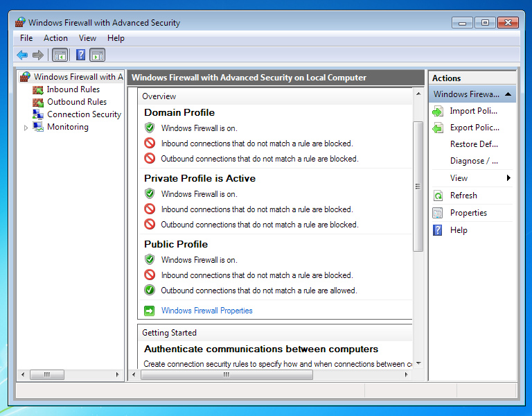Image resolution: width=532 pixels, height=416 pixels.
Task: Click Import Policy icon in Actions
Action: [x=437, y=111]
